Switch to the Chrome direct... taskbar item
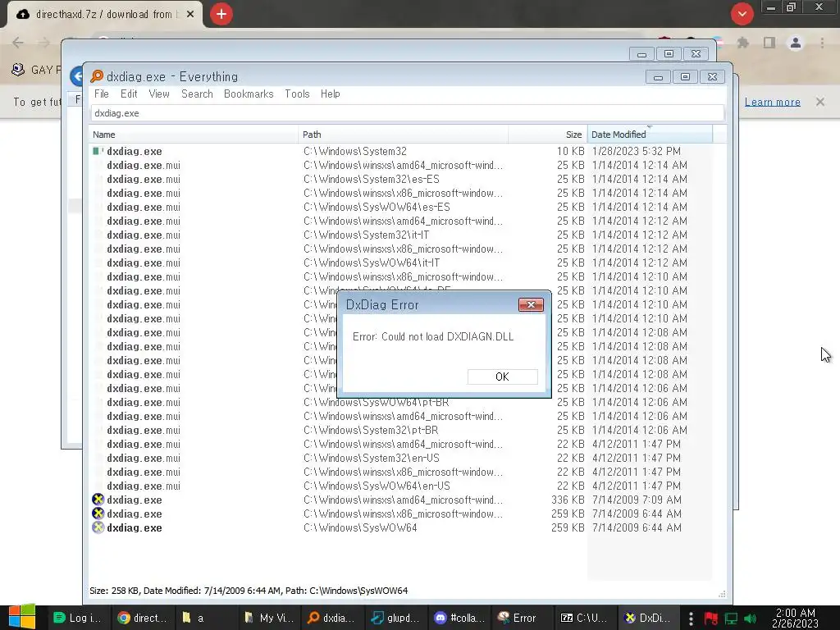This screenshot has height=630, width=840. point(141,618)
